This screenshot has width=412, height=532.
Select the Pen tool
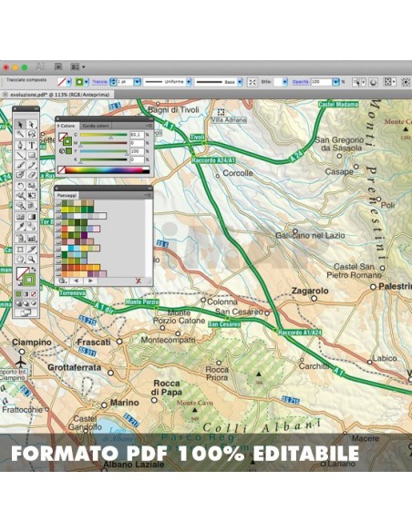coord(20,145)
